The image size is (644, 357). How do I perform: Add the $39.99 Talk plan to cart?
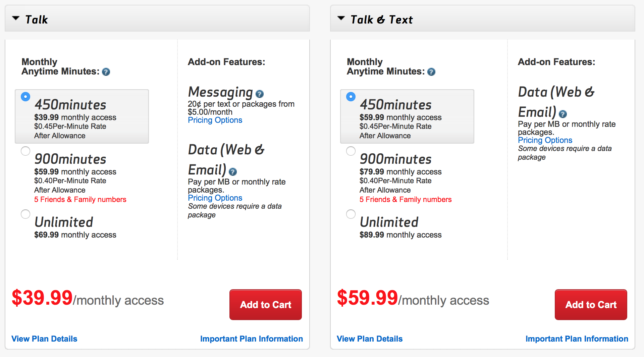[265, 305]
